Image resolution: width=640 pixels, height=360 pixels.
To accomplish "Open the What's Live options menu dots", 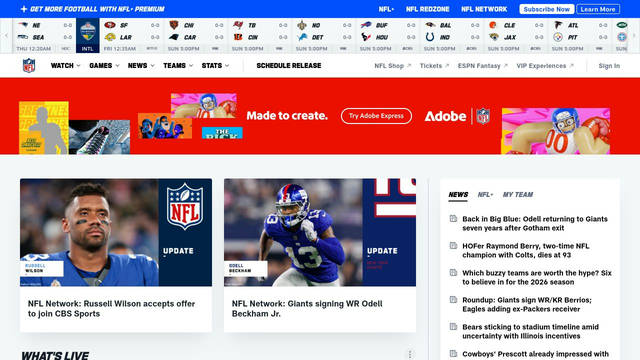I will tap(410, 354).
